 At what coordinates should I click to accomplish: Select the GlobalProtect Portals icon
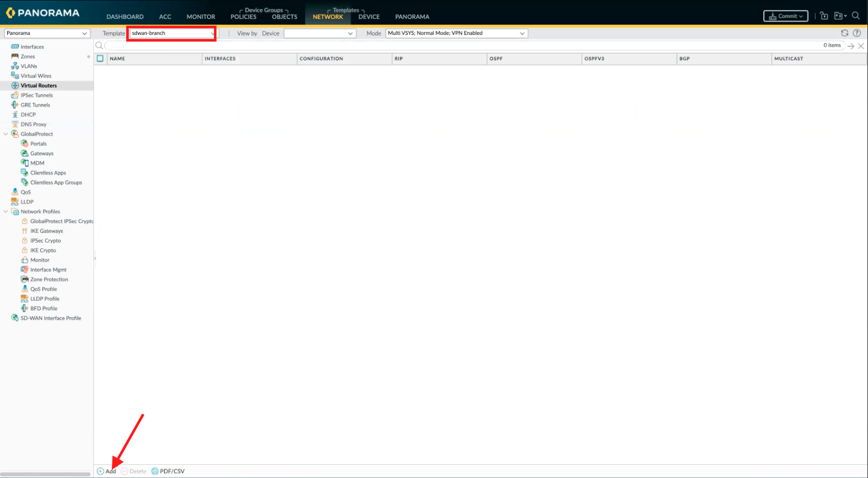tap(25, 144)
